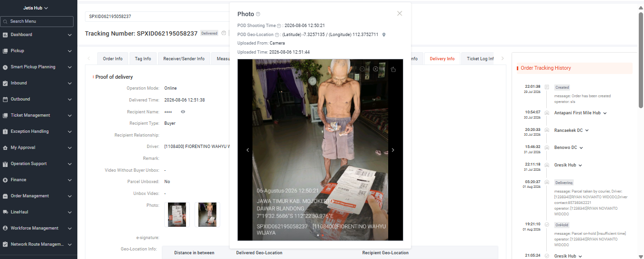The image size is (644, 259).
Task: Click the Search Menu field
Action: [37, 21]
